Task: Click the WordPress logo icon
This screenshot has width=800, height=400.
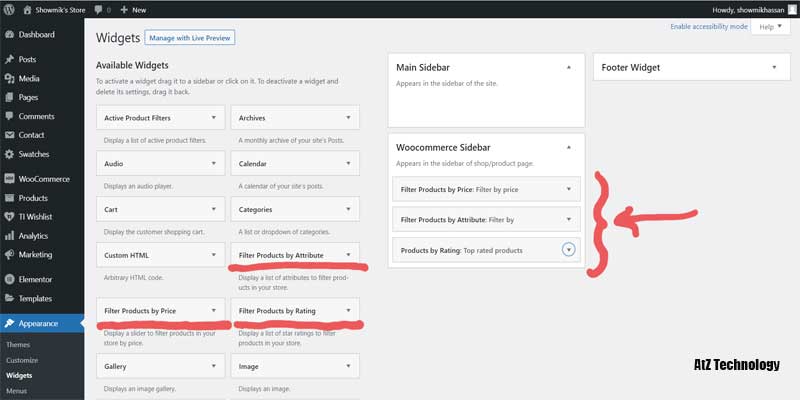Action: point(8,8)
